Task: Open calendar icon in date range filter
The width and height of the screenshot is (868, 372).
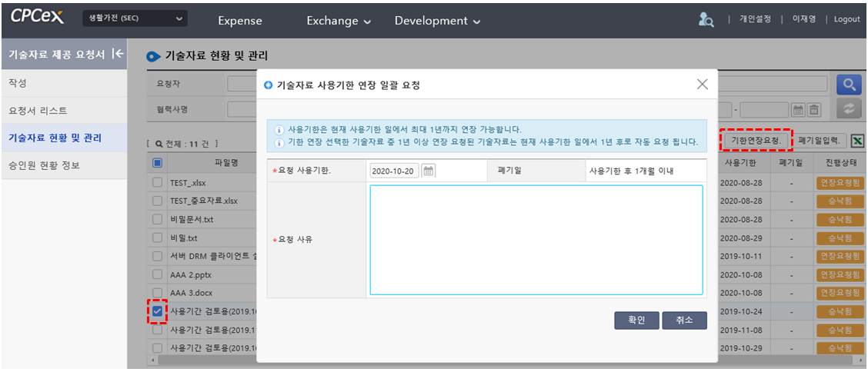Action: [798, 110]
